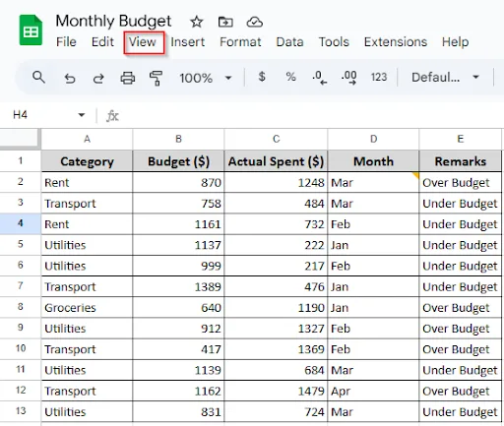Redo the last action
504x426 pixels.
98,79
